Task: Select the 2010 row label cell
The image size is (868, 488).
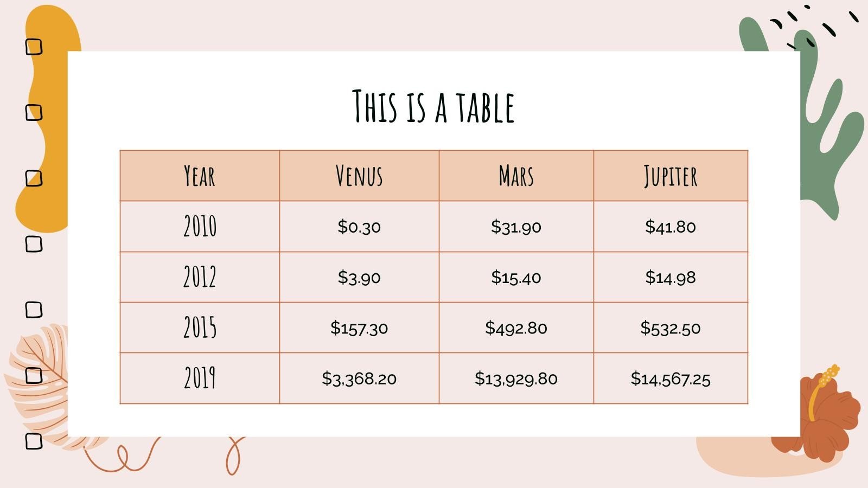Action: click(x=200, y=227)
